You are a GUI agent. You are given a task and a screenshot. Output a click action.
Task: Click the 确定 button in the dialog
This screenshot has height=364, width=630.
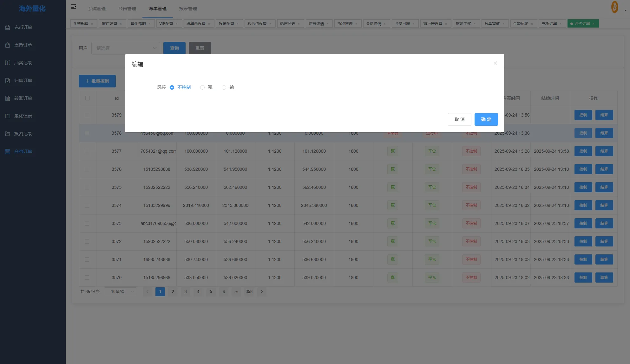pos(486,119)
